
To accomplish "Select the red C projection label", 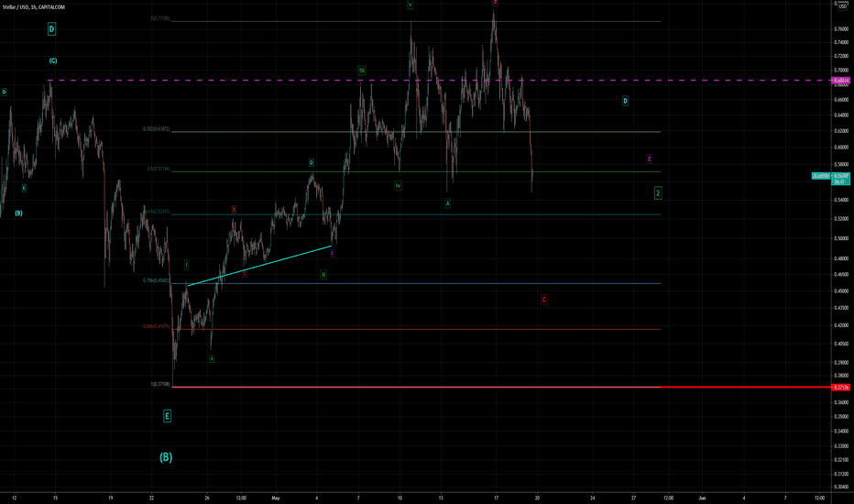I will (543, 300).
